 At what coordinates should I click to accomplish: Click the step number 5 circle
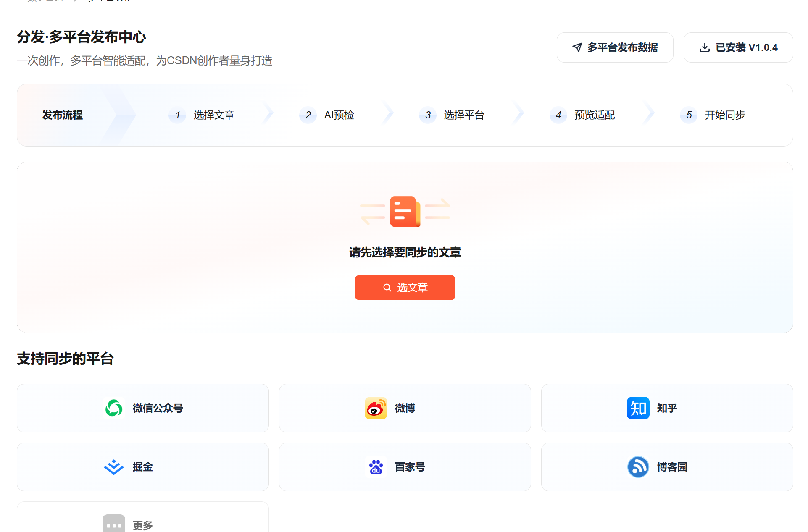(689, 115)
